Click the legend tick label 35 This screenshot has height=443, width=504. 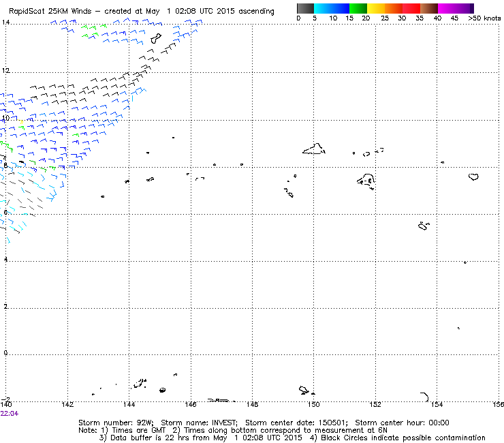coord(420,18)
